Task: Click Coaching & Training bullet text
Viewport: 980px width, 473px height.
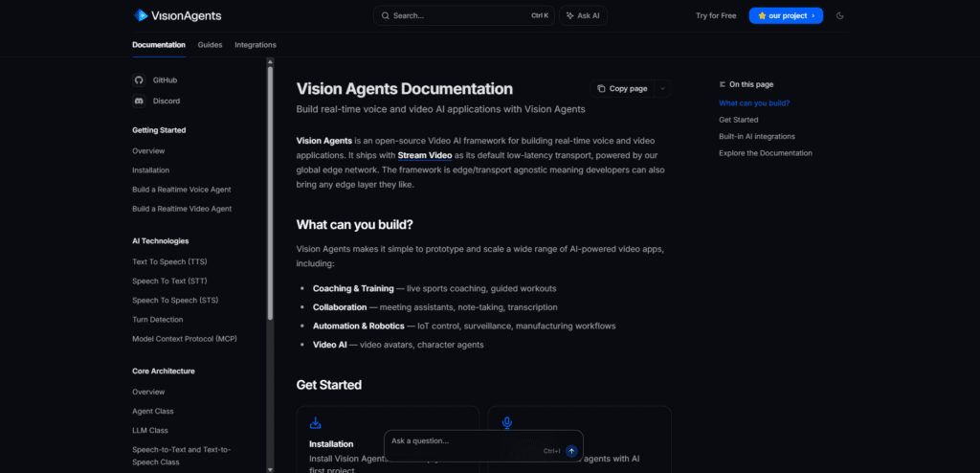Action: (x=434, y=288)
